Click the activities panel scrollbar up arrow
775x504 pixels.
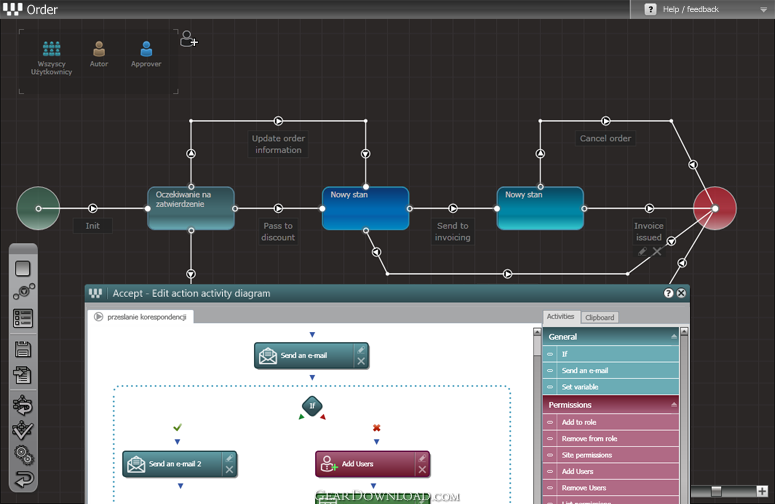[x=684, y=332]
